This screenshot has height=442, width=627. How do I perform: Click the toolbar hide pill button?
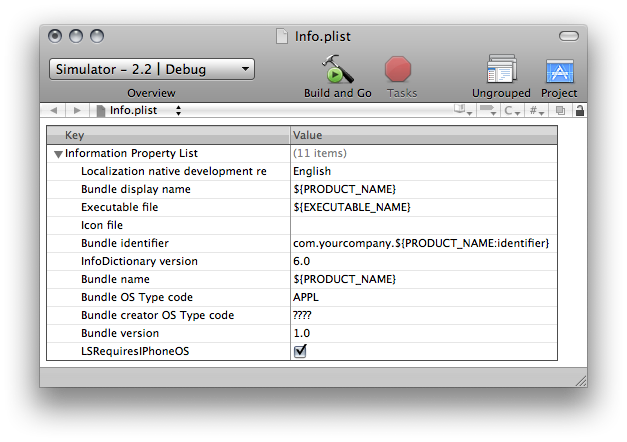569,36
